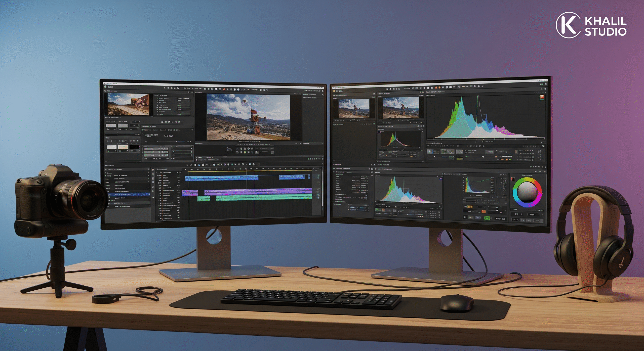Toggle the purple checkbox beside the small middle histogram

point(379,132)
